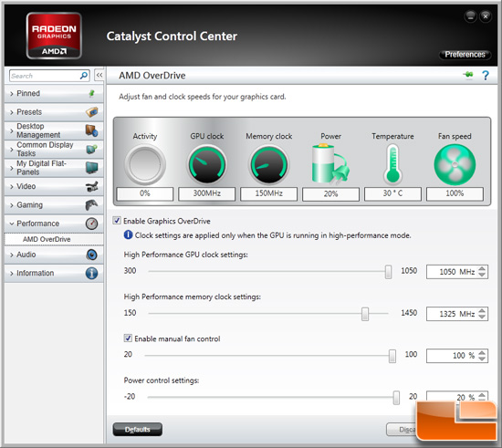Toggle Enable manual fan control checkbox
The image size is (502, 448).
click(128, 339)
